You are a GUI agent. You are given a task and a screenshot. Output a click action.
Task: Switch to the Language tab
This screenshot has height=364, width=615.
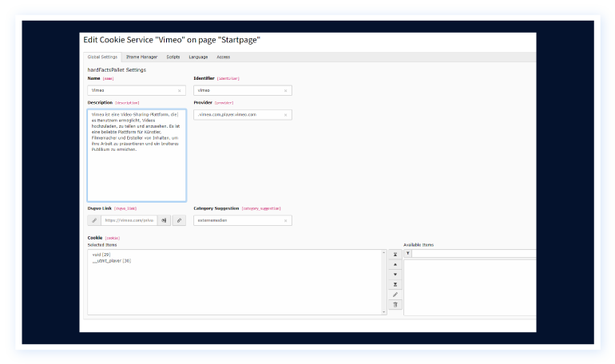(x=198, y=57)
